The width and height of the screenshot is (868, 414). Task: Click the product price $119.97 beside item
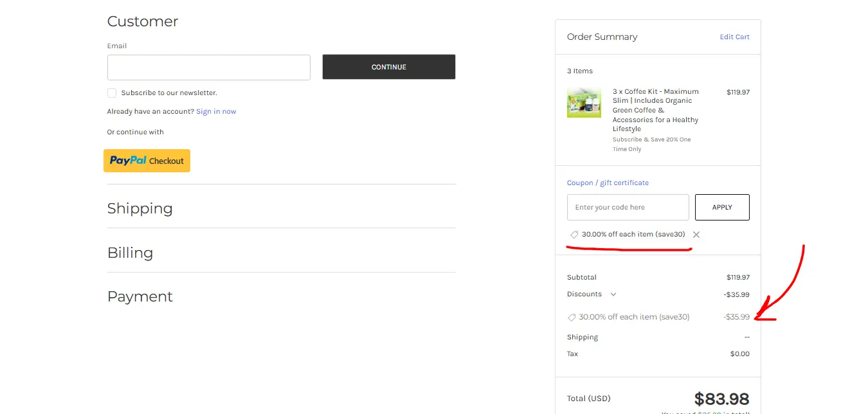(738, 92)
